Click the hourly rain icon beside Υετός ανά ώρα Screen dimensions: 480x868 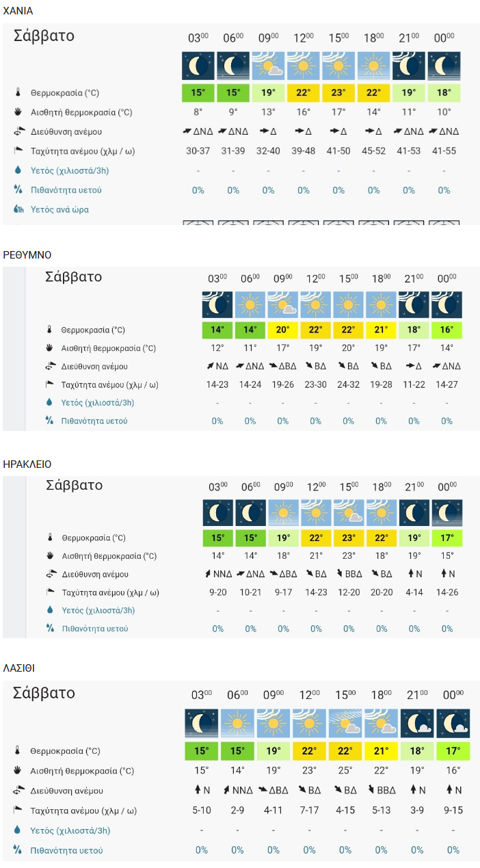[x=18, y=209]
